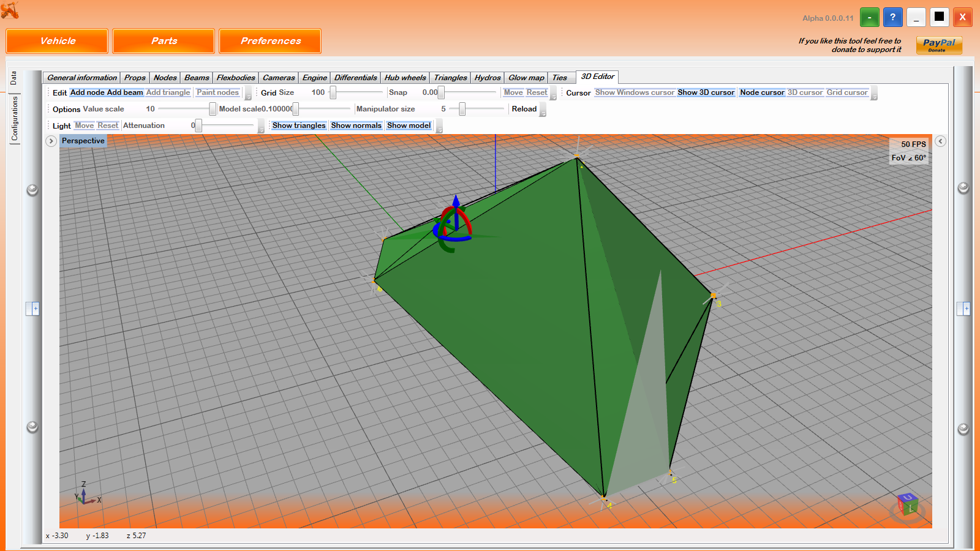The width and height of the screenshot is (980, 551).
Task: Click the 3D manipulator gizmo
Action: (454, 225)
